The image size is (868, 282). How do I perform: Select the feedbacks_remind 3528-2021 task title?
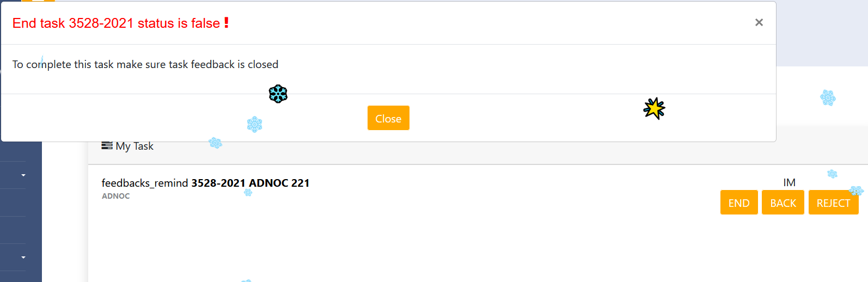coord(205,183)
